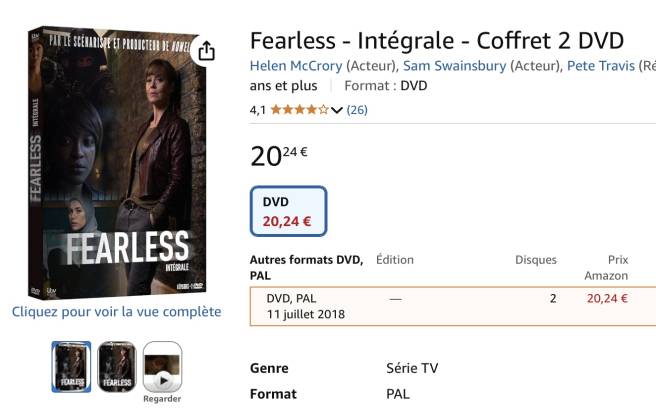Open Sam Swainsbury's actor link
Screen dimensions: 656x410
point(455,66)
